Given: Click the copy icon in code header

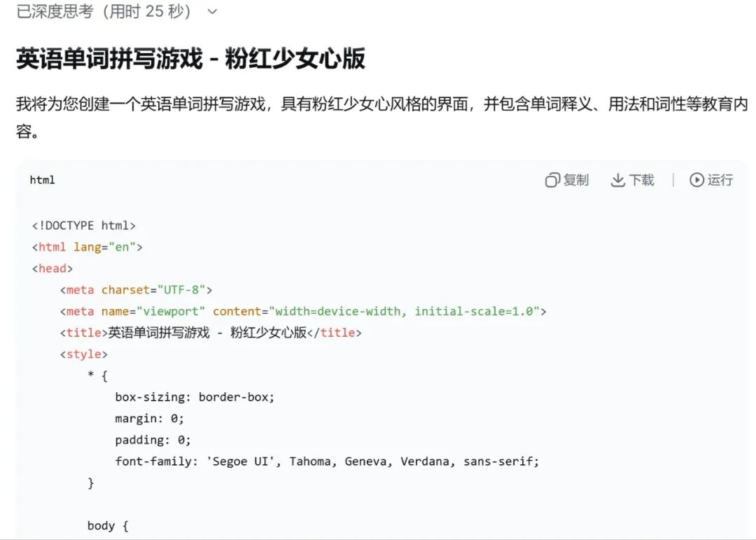Looking at the screenshot, I should point(553,181).
